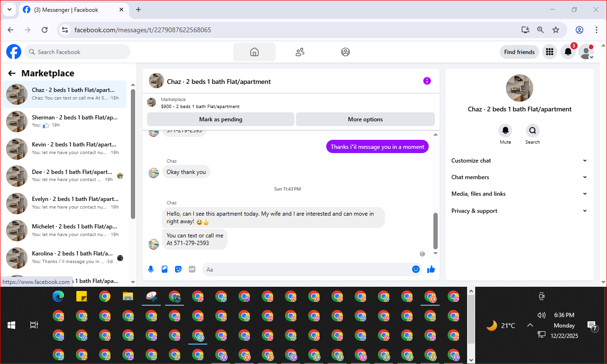
Task: Open the Windows Start menu
Action: pos(11,325)
